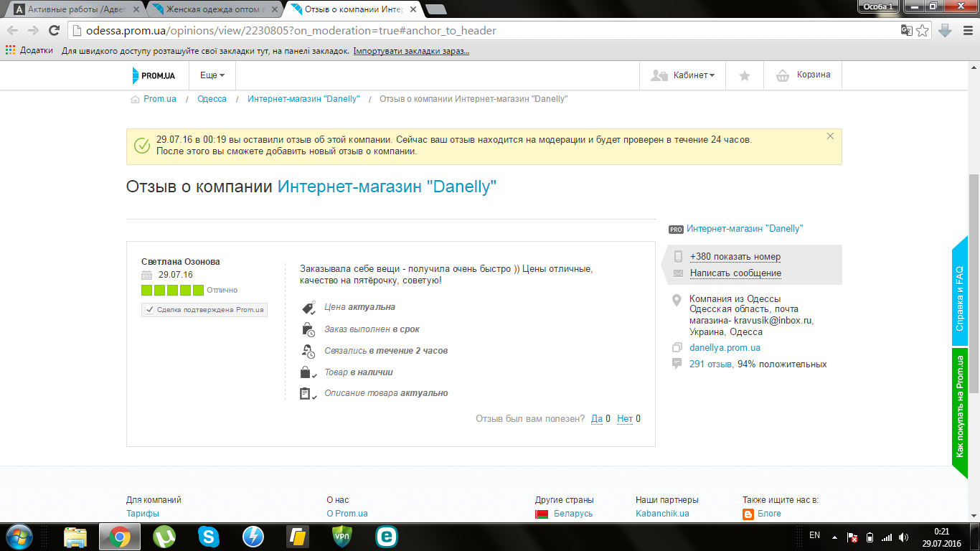Open ESET antivirus taskbar icon
This screenshot has width=980, height=551.
[387, 537]
